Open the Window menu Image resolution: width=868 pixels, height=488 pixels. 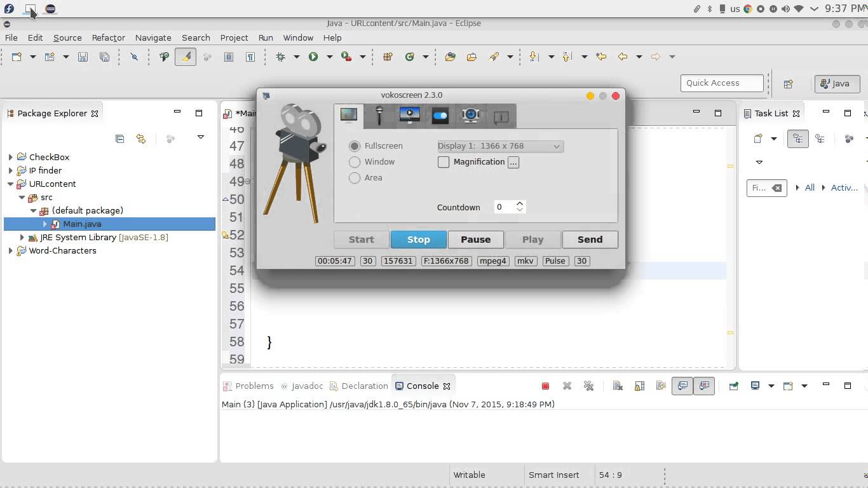298,37
